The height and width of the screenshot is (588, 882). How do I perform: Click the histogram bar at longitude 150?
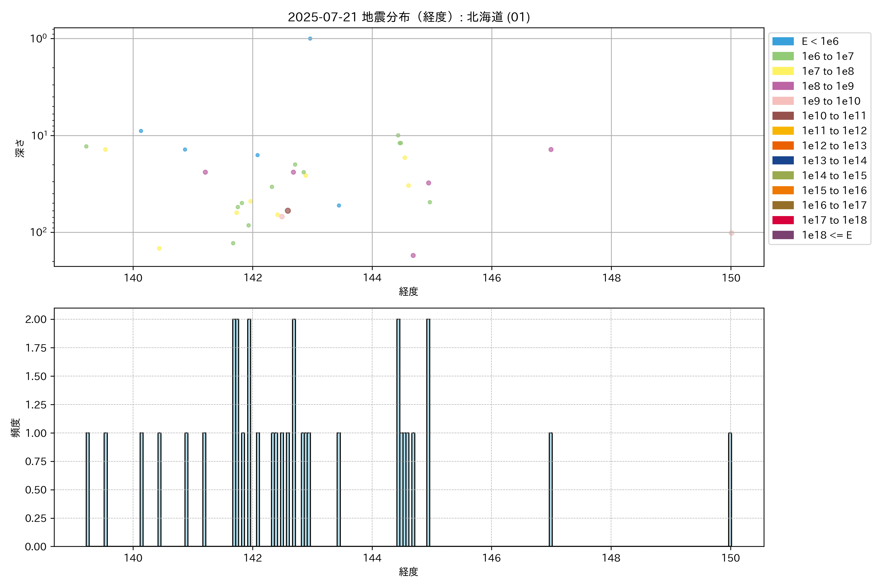tap(730, 489)
